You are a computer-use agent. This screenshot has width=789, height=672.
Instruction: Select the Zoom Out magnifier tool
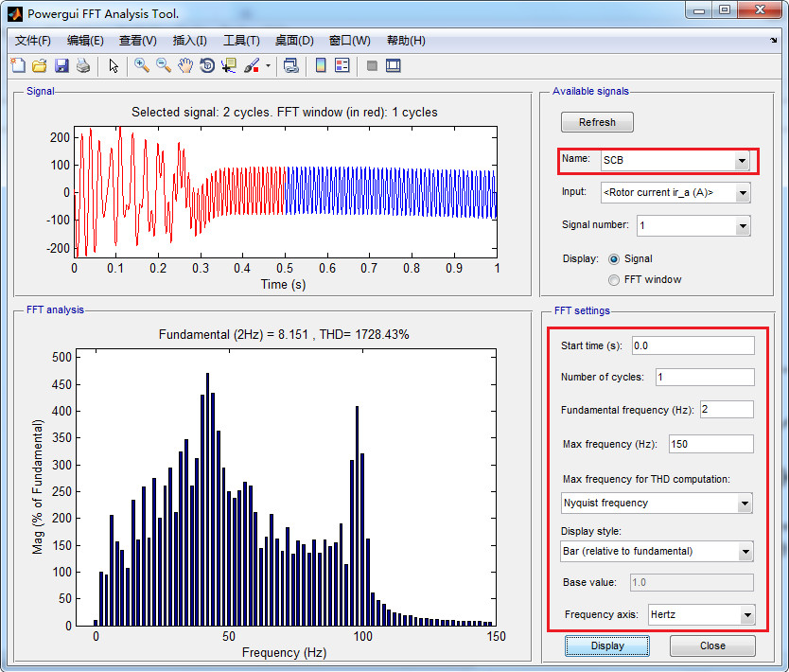(164, 65)
